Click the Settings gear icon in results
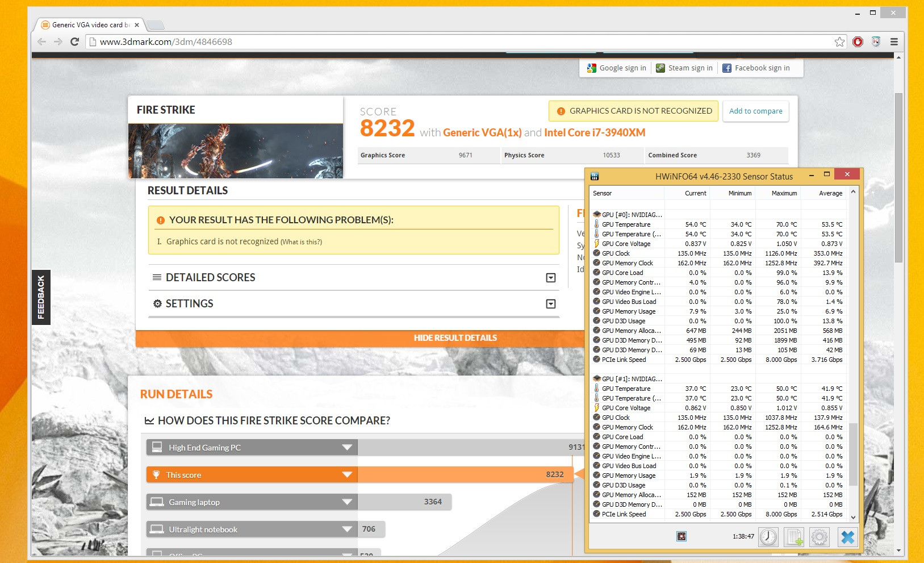 pyautogui.click(x=157, y=304)
